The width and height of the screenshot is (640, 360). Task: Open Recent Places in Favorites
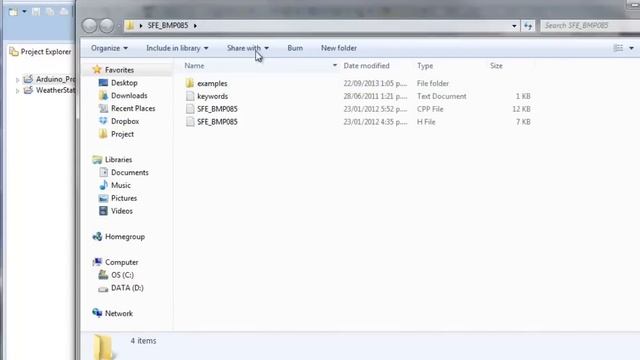133,109
